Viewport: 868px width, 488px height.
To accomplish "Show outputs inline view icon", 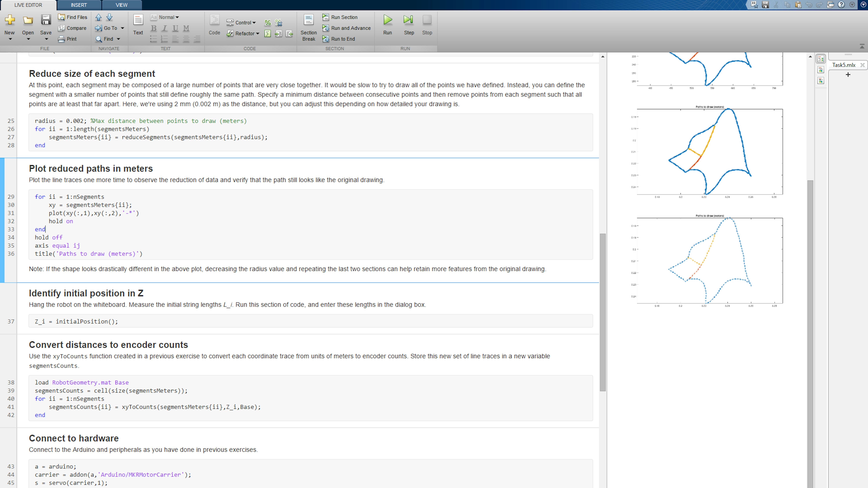I will click(821, 70).
